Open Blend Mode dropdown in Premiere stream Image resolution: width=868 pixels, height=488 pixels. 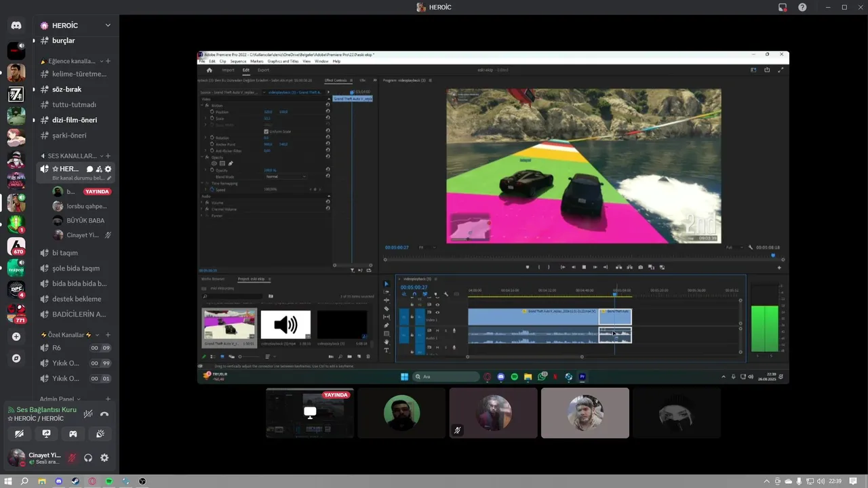tap(287, 176)
